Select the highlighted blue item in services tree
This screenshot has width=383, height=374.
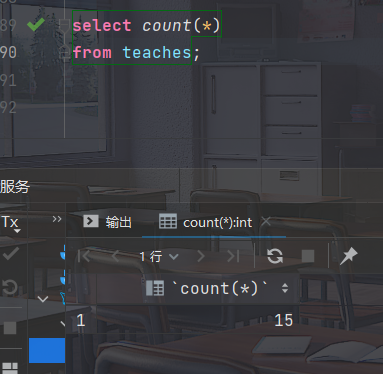[x=47, y=350]
